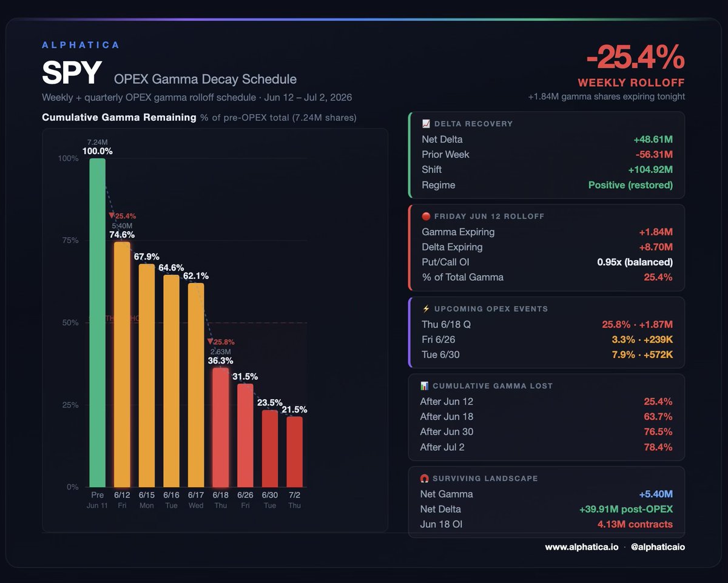Click the chart emoji beside DELTA RECOVERY
This screenshot has width=728, height=583.
point(425,124)
